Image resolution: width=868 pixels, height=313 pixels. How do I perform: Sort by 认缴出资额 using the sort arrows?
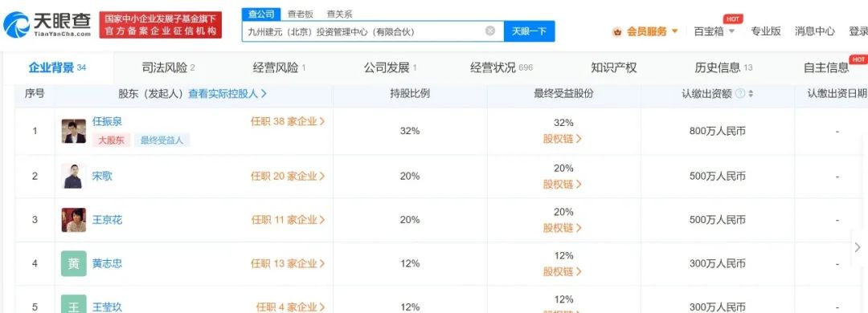click(751, 94)
